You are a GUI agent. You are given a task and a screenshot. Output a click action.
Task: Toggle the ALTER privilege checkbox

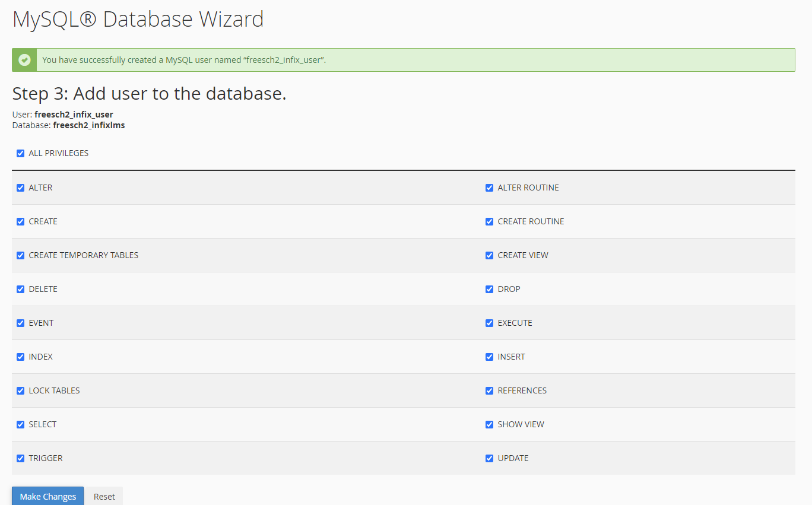[x=21, y=188]
